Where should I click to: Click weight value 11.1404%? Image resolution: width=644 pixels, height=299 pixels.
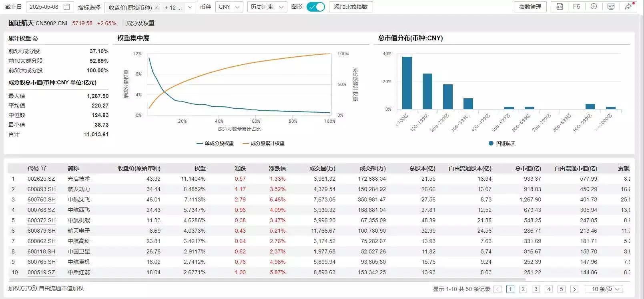pos(193,179)
